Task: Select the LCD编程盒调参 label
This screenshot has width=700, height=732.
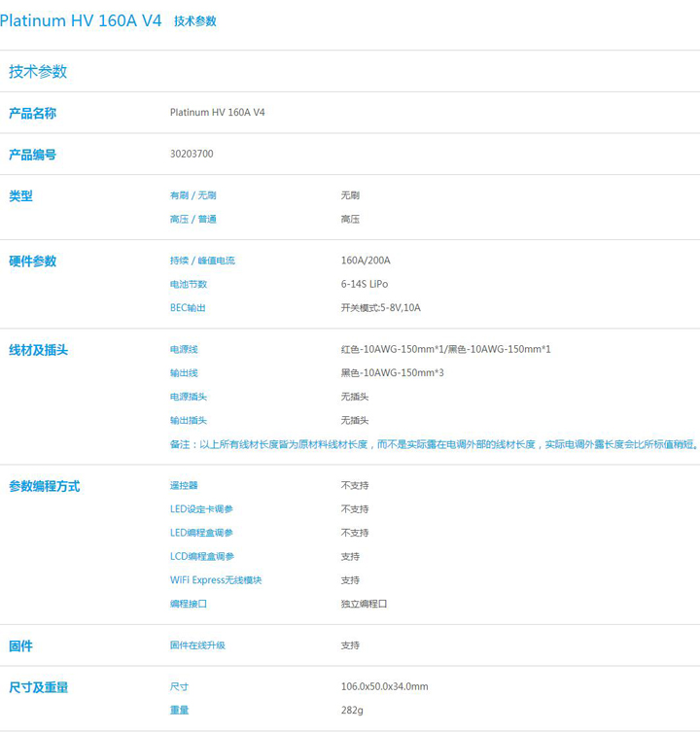Action: pyautogui.click(x=201, y=556)
